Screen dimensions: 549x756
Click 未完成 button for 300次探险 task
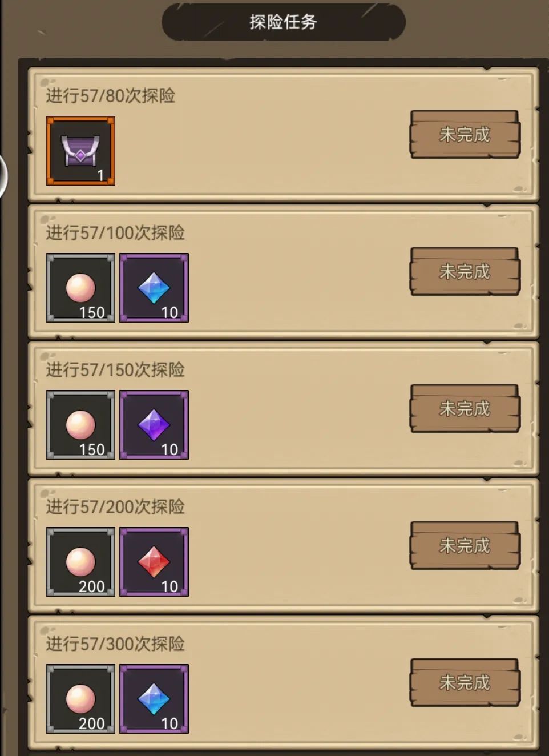tap(465, 682)
